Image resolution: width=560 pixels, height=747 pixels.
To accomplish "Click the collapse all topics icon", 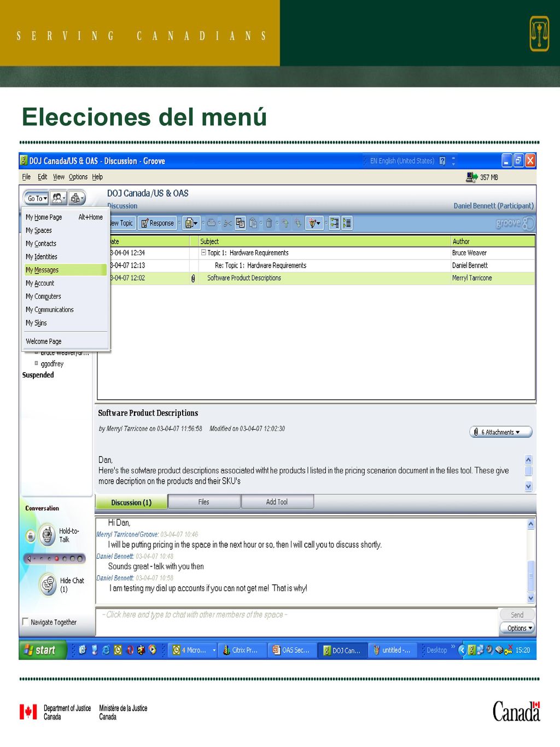I will click(347, 223).
